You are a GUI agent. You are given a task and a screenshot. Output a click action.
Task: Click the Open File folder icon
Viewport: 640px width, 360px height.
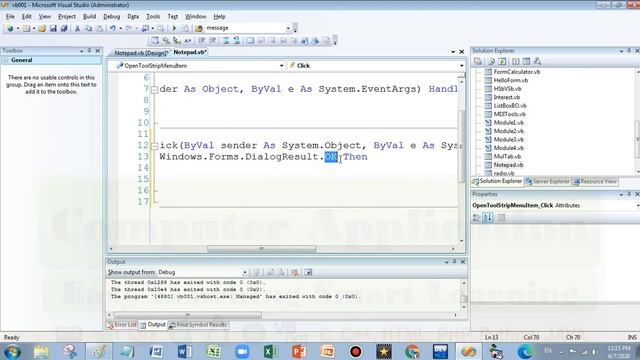coord(42,28)
